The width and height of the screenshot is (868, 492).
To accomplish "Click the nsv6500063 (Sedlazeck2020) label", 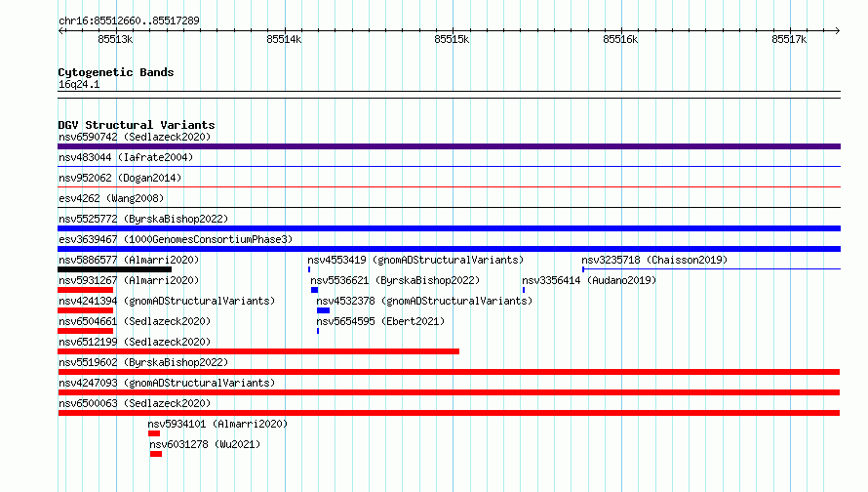I will [135, 403].
